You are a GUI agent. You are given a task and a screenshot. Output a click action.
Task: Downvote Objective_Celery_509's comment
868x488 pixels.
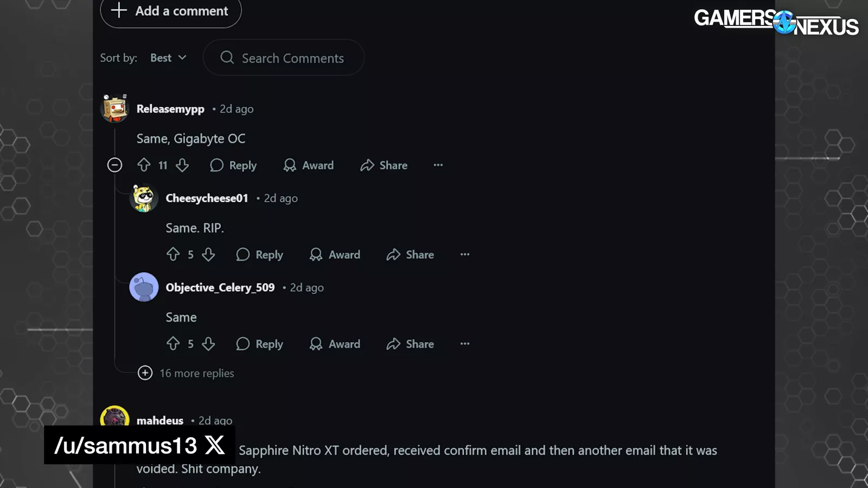pos(208,344)
